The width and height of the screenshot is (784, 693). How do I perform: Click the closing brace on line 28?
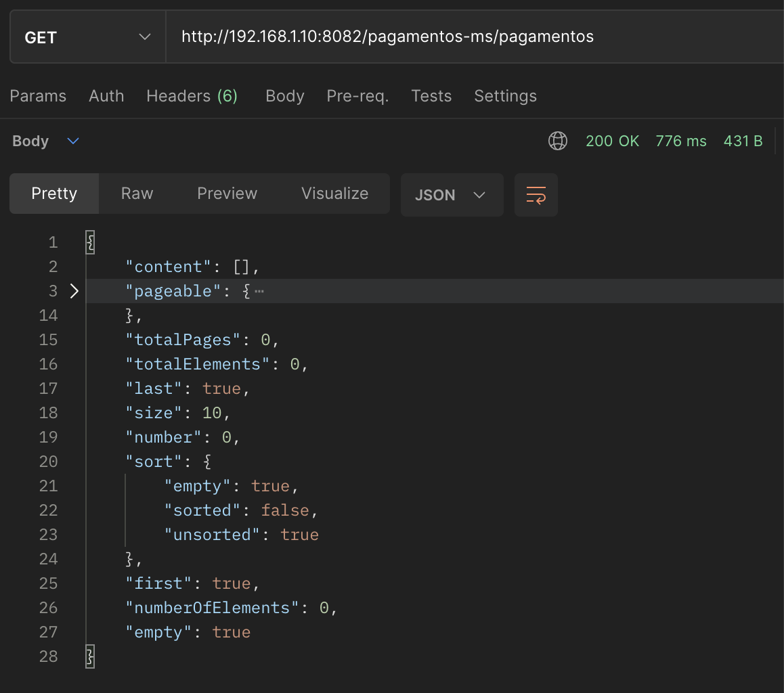click(x=91, y=656)
